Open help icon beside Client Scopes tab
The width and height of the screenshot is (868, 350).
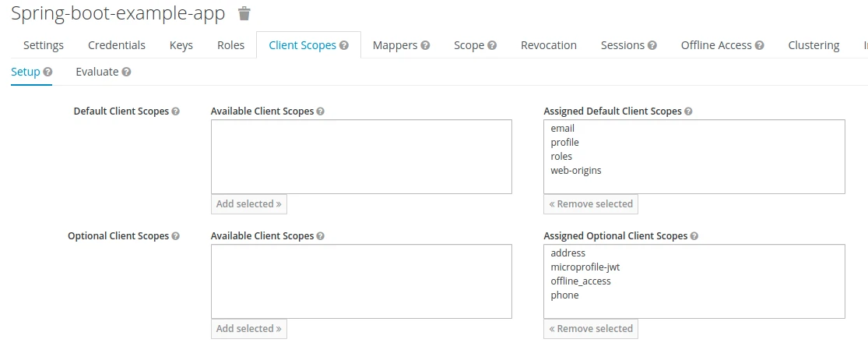pyautogui.click(x=344, y=45)
